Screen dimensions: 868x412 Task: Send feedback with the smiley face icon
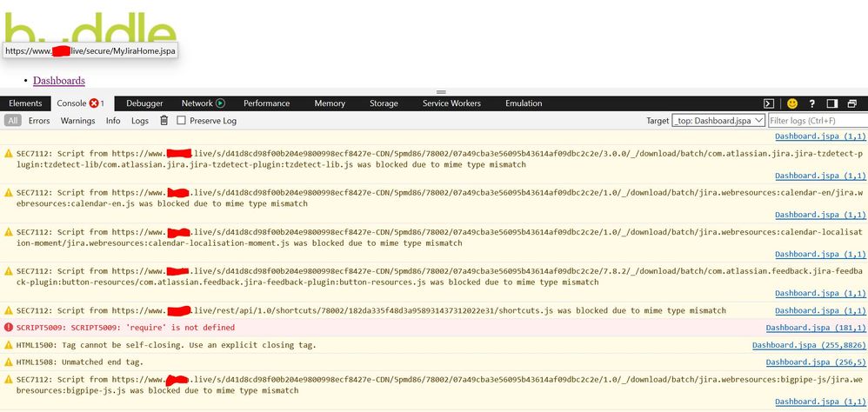coord(792,103)
